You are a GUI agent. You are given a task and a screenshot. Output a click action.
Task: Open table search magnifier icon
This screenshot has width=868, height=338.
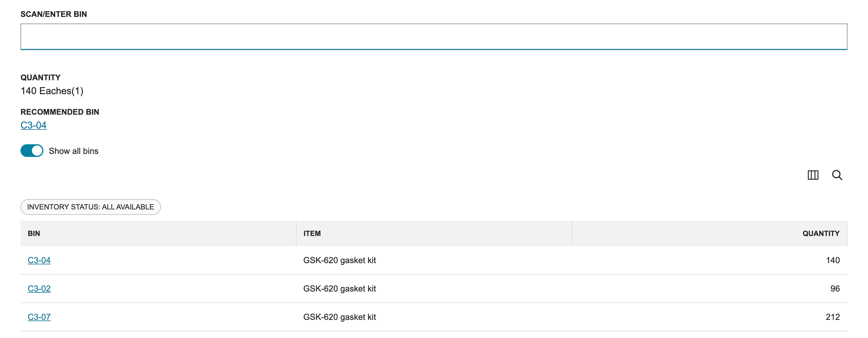837,175
